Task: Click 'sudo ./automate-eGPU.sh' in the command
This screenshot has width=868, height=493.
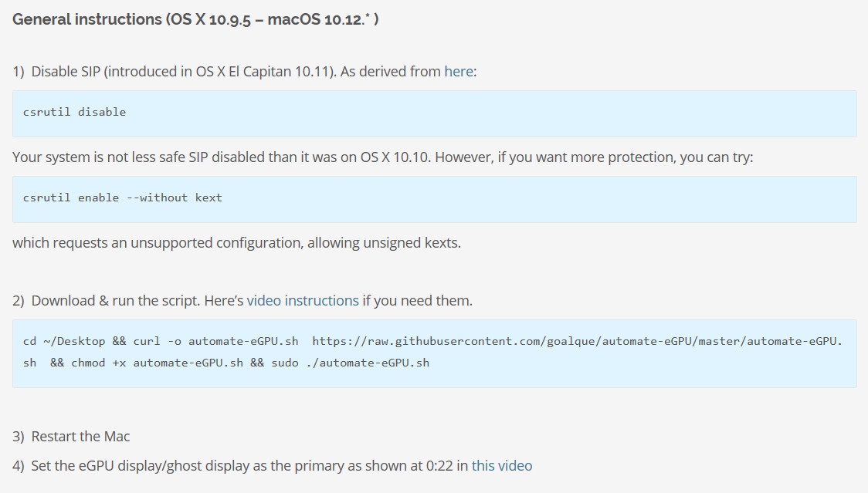Action: click(350, 363)
